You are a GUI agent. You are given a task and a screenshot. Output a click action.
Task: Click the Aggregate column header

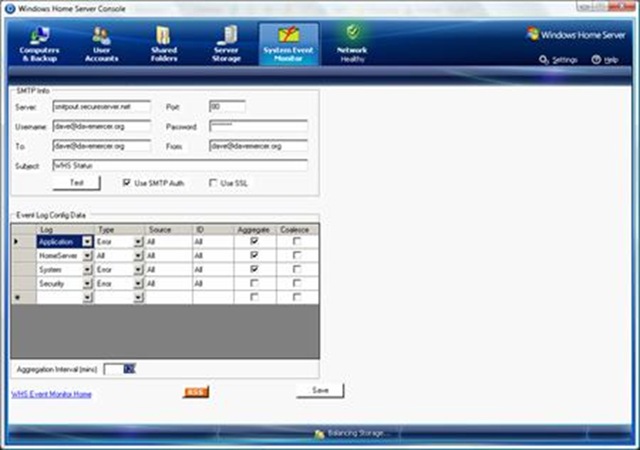point(255,229)
